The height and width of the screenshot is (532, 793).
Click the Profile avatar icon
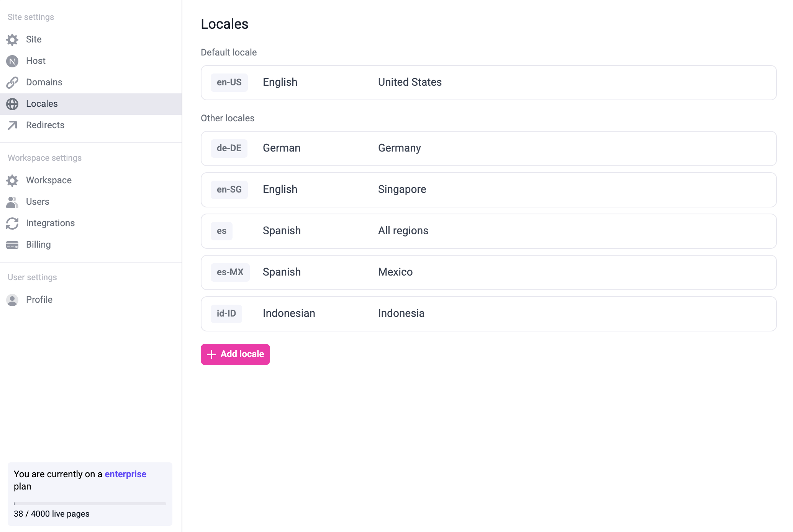(12, 300)
